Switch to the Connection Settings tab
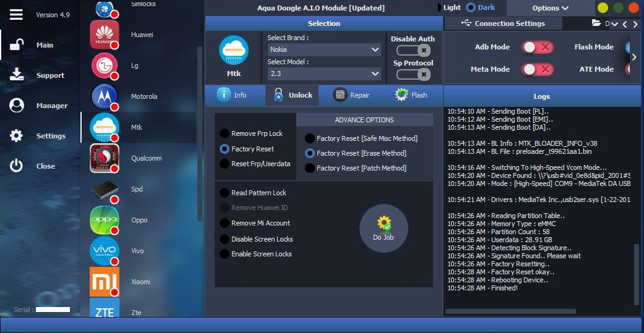This screenshot has height=333, width=644. (x=504, y=23)
